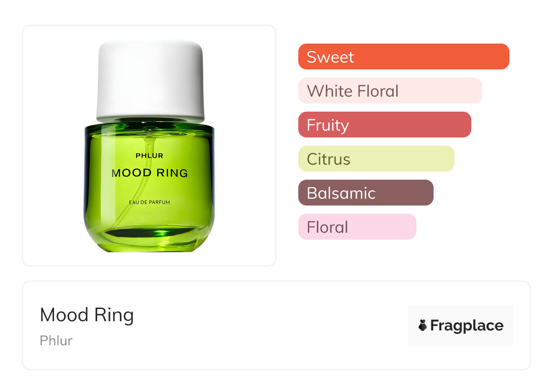Click the white bottle cap
This screenshot has width=553, height=392.
pos(150,79)
